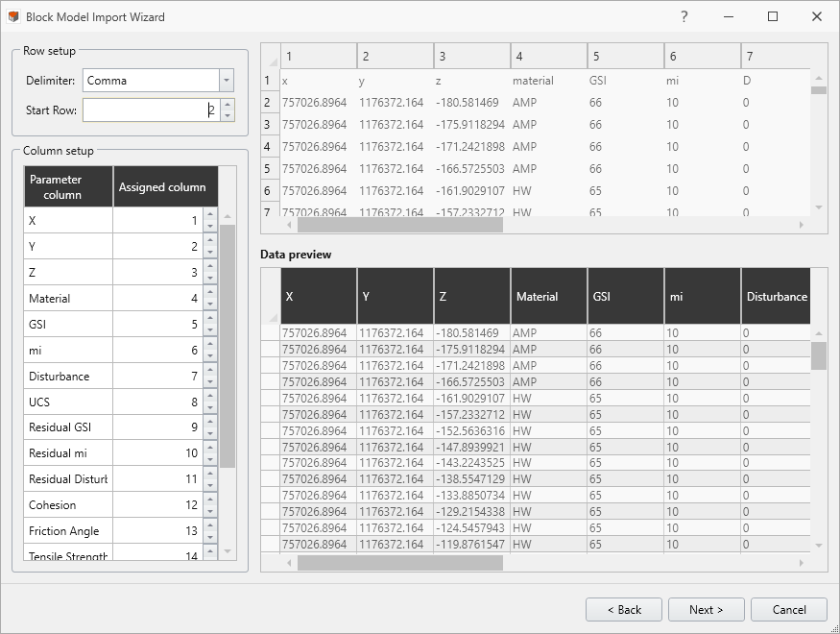This screenshot has height=634, width=840.
Task: Click right arrow of raw data scrollbar
Action: pyautogui.click(x=802, y=225)
